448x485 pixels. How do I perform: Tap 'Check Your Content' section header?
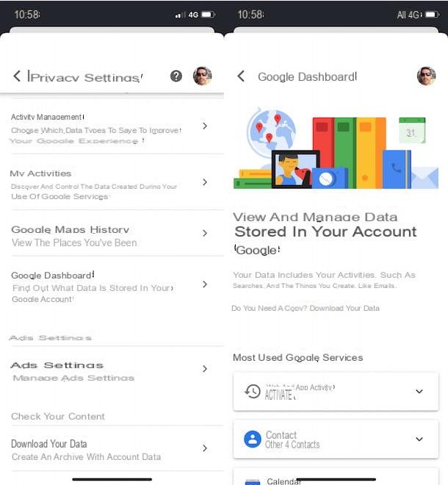(58, 417)
